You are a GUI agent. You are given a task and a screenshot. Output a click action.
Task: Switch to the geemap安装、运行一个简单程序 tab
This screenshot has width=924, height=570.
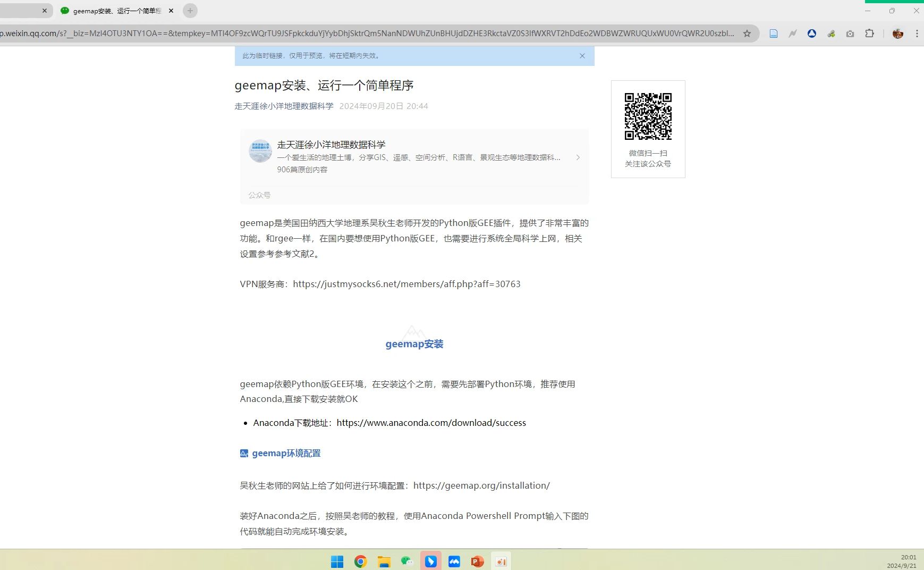[117, 11]
